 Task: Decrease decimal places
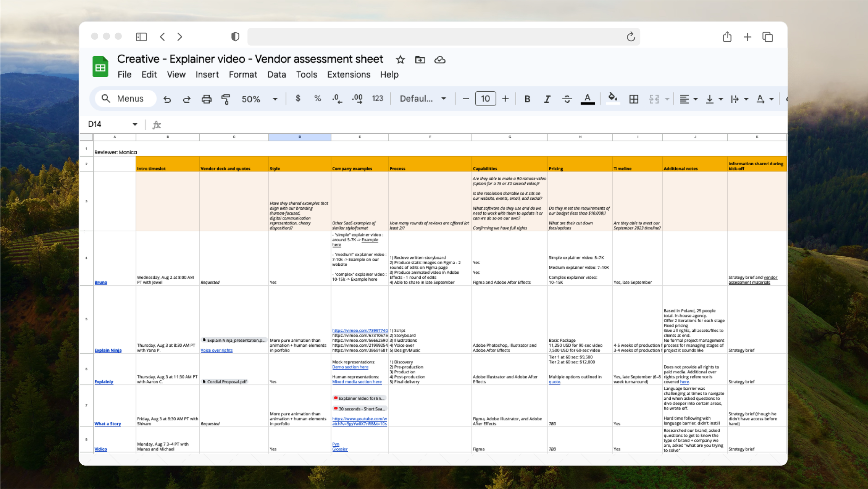337,99
